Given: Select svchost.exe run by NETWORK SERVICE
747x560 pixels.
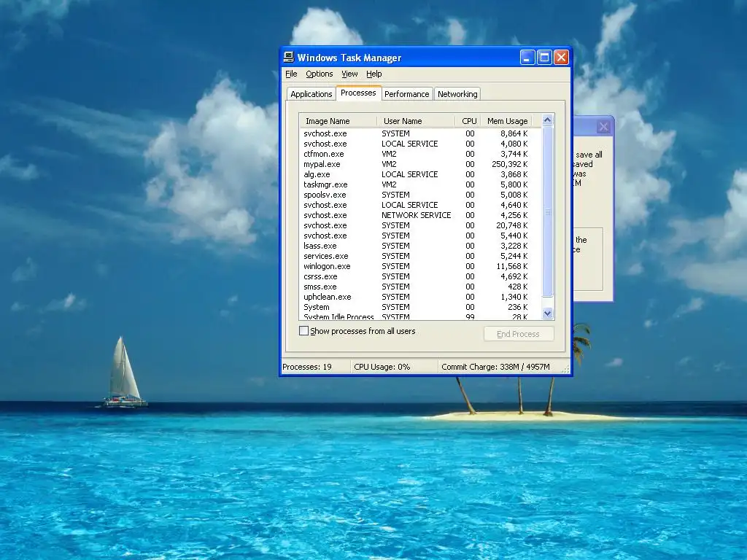Looking at the screenshot, I should tap(421, 215).
